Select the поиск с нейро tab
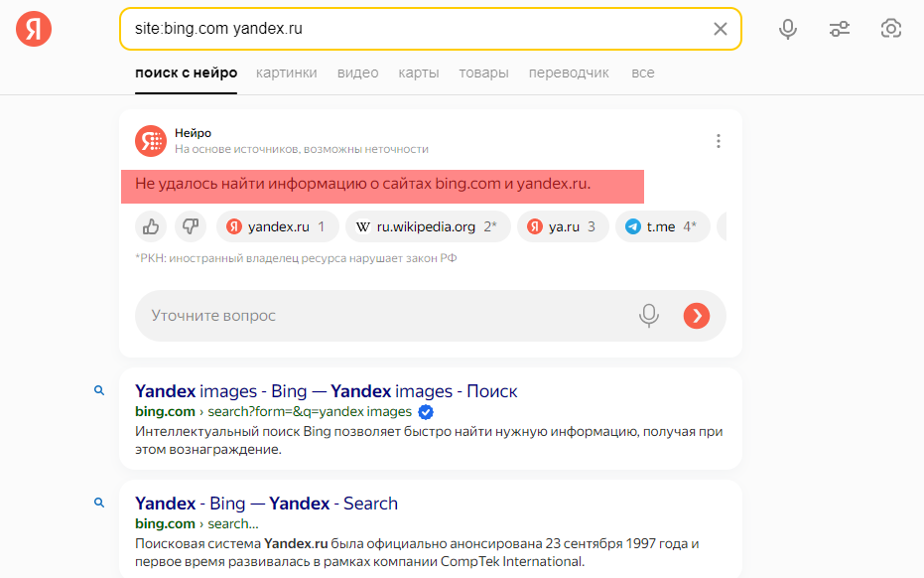This screenshot has height=578, width=924. [187, 72]
